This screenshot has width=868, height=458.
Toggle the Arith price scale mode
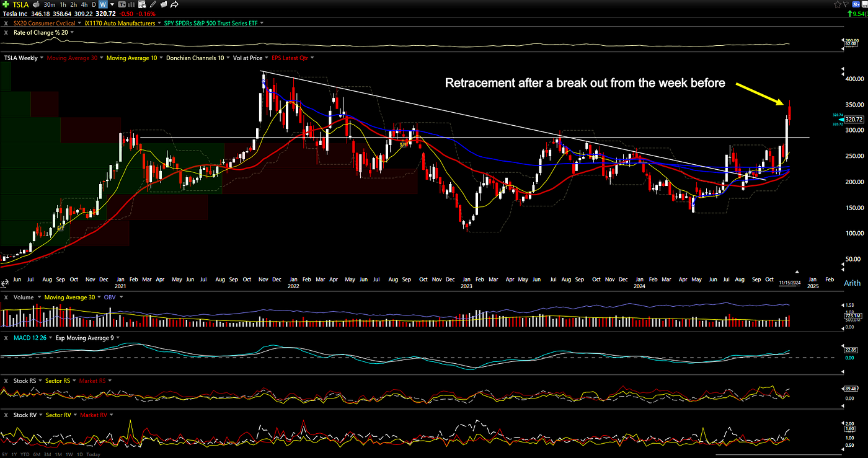(852, 283)
